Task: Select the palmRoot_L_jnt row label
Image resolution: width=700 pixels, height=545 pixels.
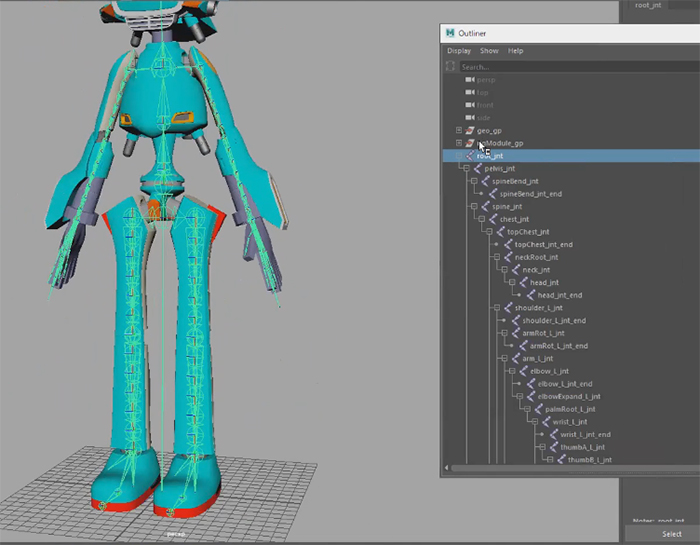Action: [570, 409]
